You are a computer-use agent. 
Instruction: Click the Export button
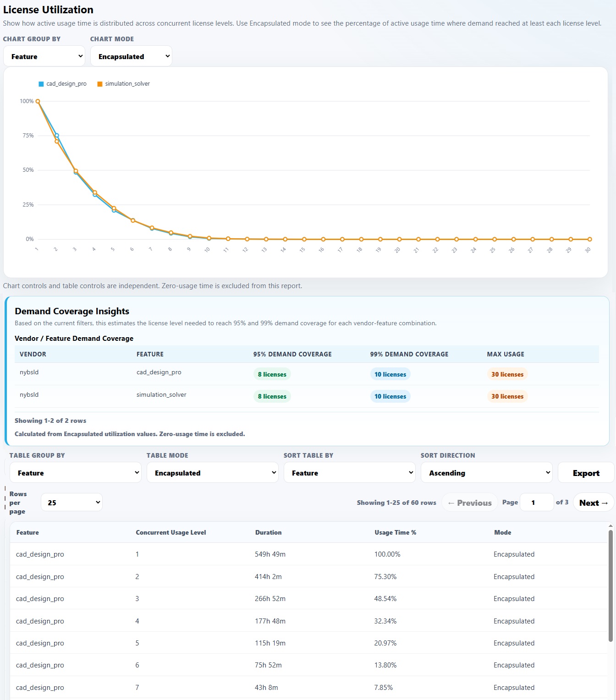click(x=586, y=473)
